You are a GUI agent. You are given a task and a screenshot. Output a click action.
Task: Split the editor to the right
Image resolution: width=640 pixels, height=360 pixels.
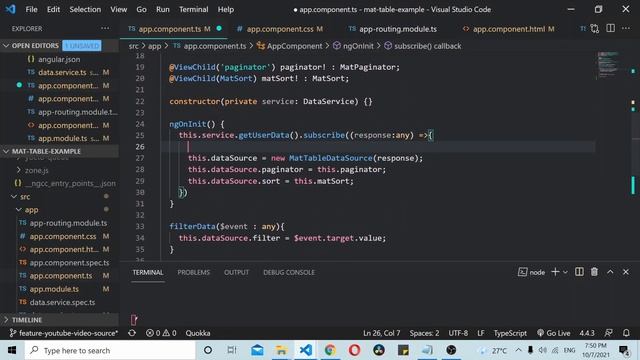pos(610,28)
